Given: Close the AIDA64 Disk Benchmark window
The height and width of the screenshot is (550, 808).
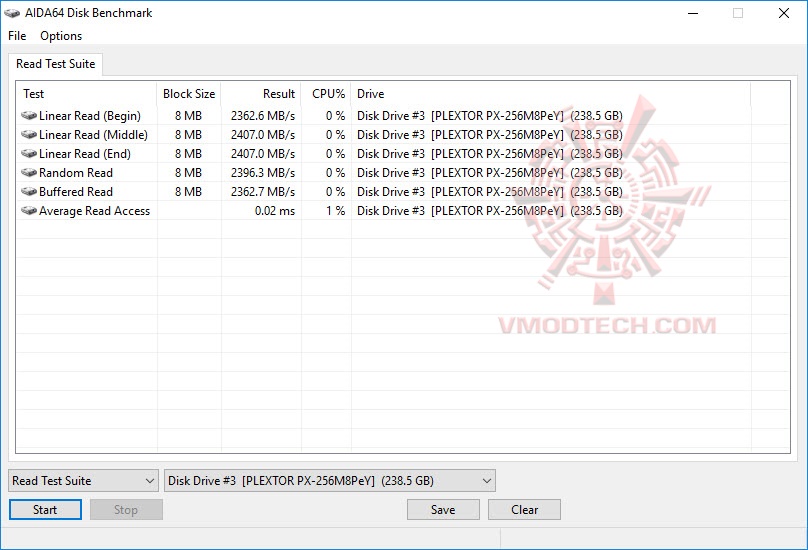Looking at the screenshot, I should pyautogui.click(x=784, y=13).
